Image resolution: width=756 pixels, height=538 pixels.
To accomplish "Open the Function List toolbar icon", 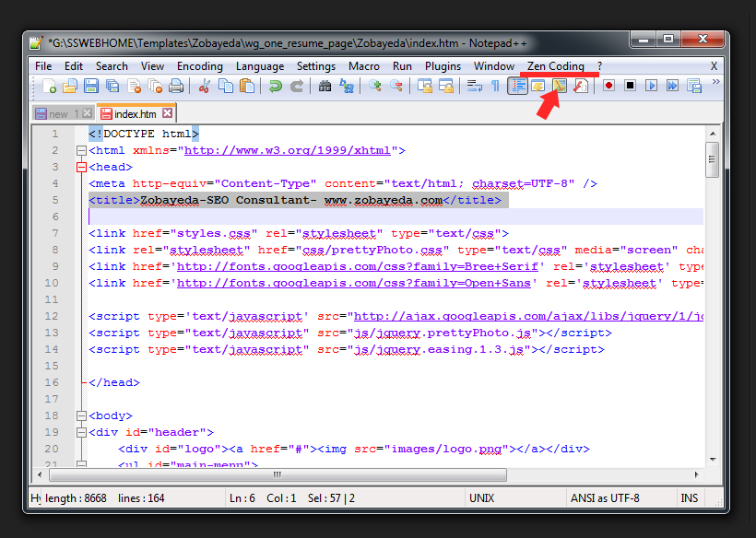I will point(581,87).
